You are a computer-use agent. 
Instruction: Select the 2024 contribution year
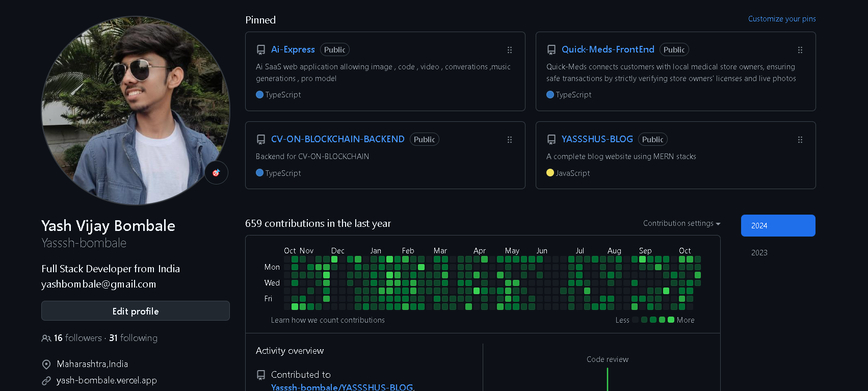click(x=778, y=225)
